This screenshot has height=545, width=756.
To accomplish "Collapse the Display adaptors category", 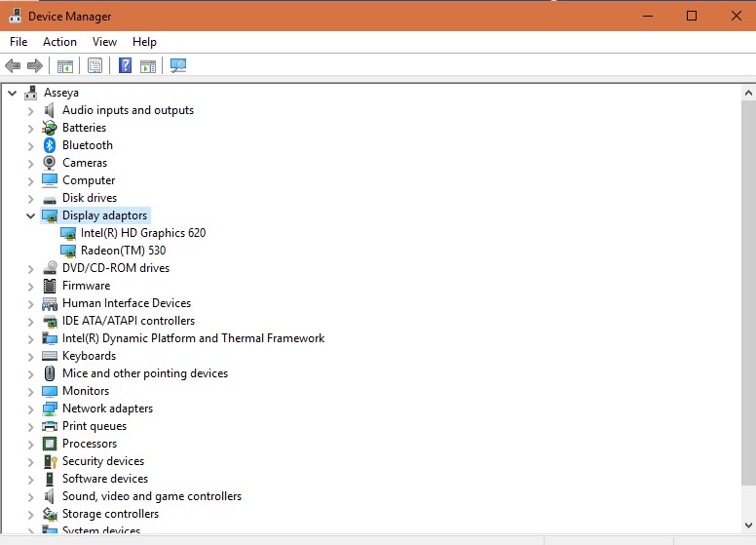I will (30, 215).
